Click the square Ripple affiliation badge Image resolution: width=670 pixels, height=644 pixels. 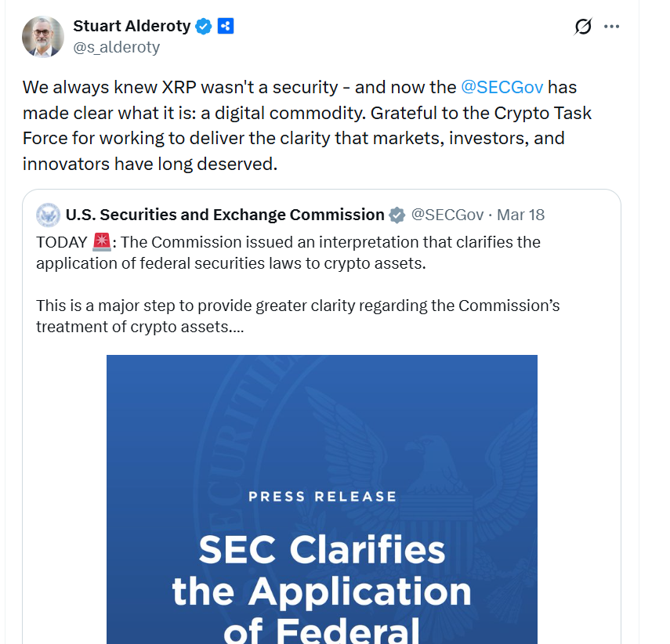click(x=224, y=25)
